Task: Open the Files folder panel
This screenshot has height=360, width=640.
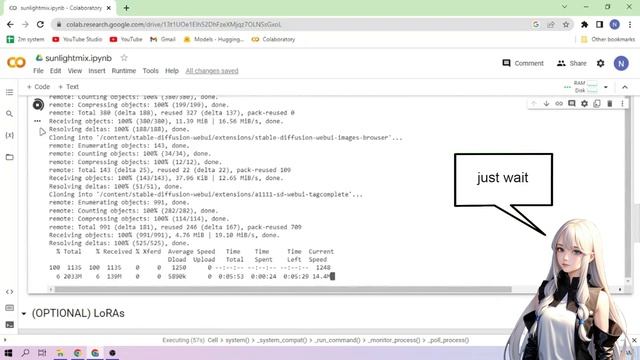Action: pos(9,157)
